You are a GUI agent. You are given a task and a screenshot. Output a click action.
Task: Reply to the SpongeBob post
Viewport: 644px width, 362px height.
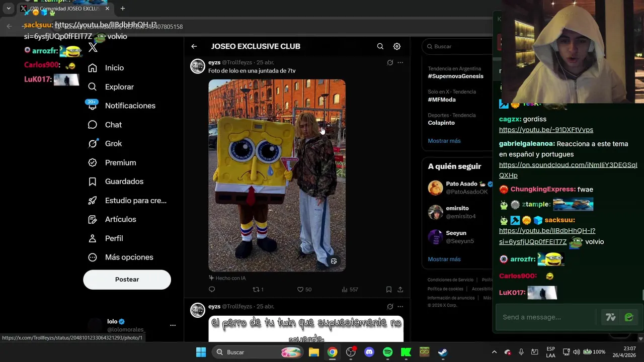212,290
